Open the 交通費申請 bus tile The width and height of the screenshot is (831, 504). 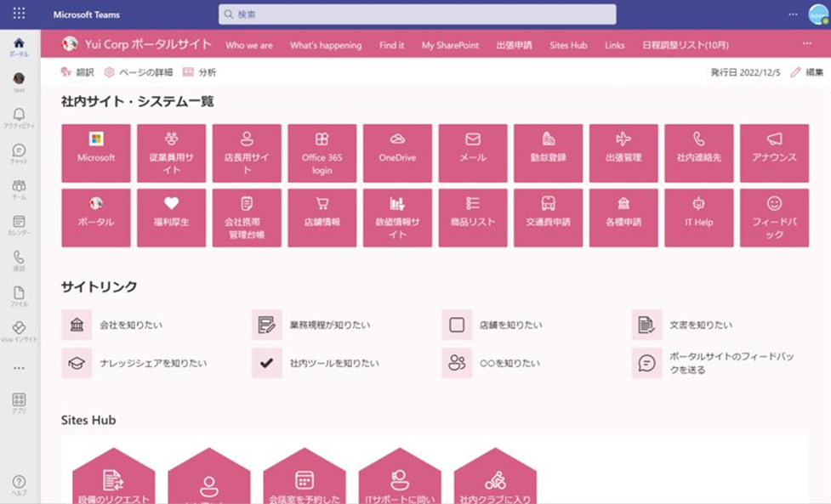pyautogui.click(x=548, y=218)
